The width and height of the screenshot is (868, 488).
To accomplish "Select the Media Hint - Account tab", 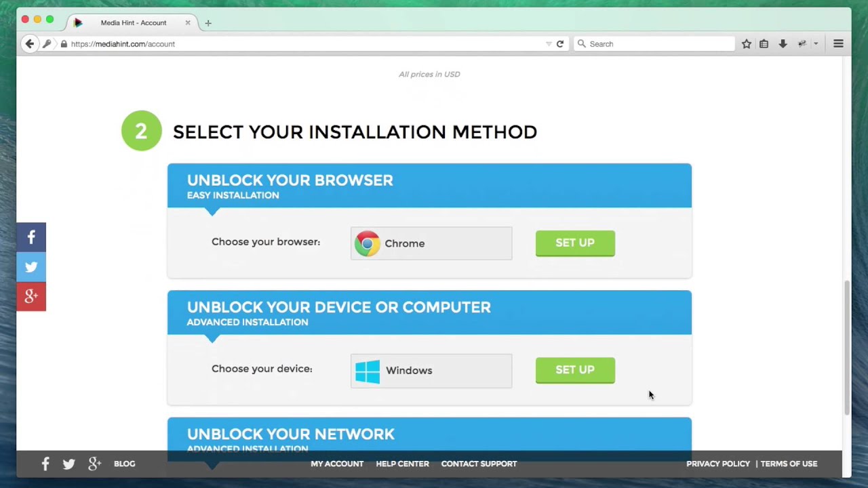I will [x=133, y=23].
